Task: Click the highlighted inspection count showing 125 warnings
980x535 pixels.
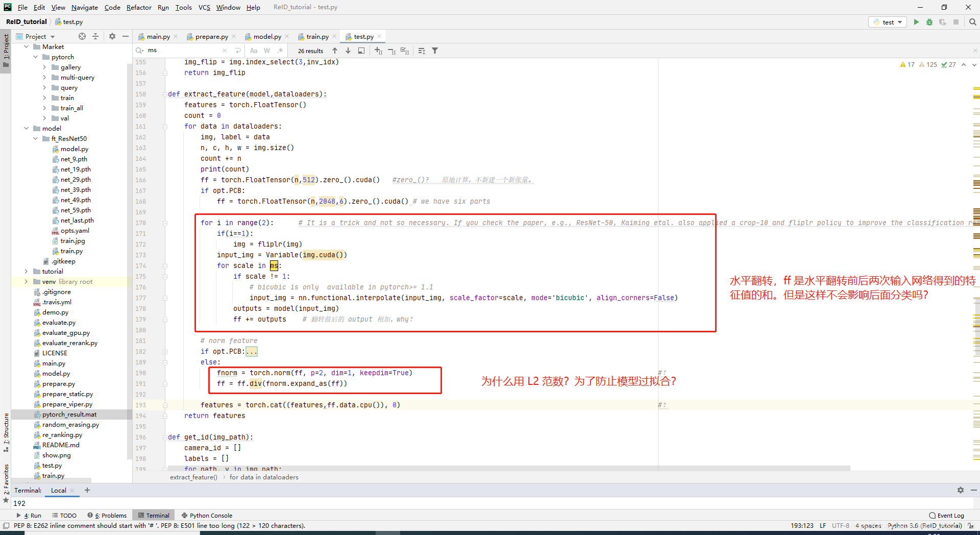Action: coord(927,65)
